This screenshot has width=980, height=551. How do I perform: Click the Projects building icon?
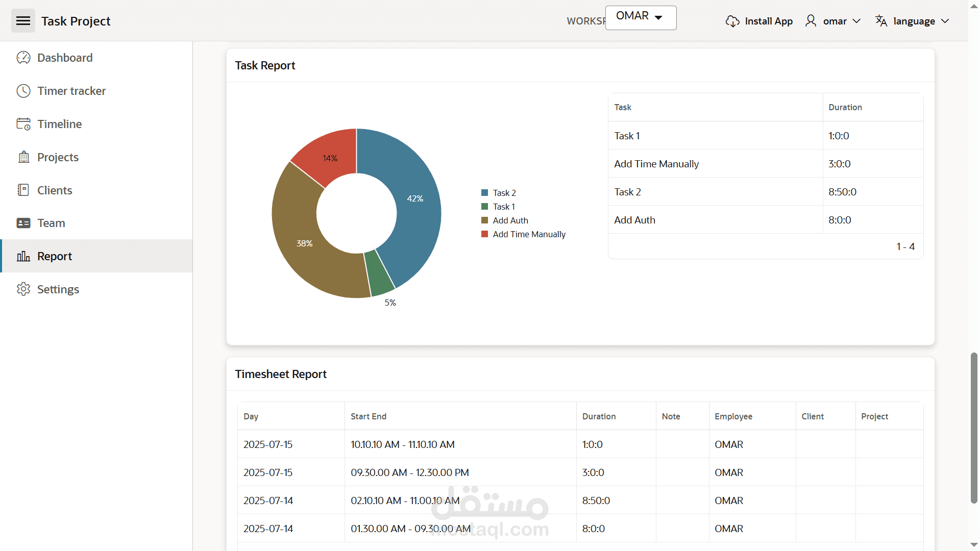click(23, 157)
